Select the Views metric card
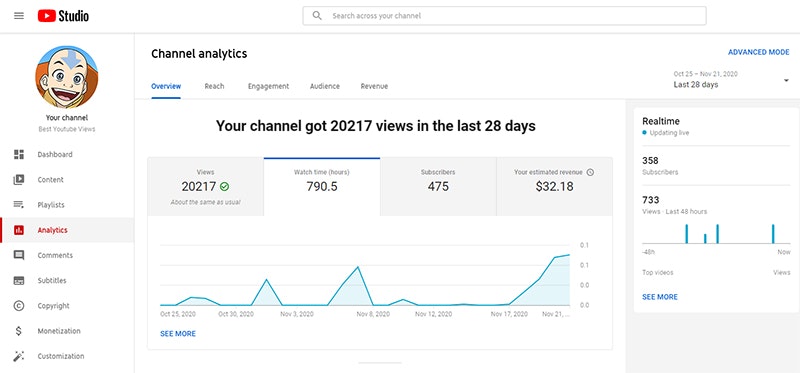800x373 pixels. [206, 187]
